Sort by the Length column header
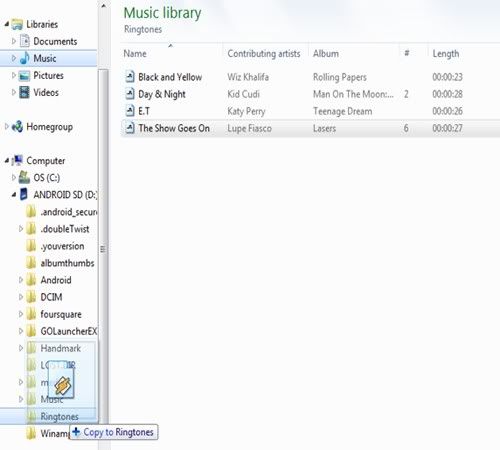Image resolution: width=500 pixels, height=450 pixels. [446, 53]
